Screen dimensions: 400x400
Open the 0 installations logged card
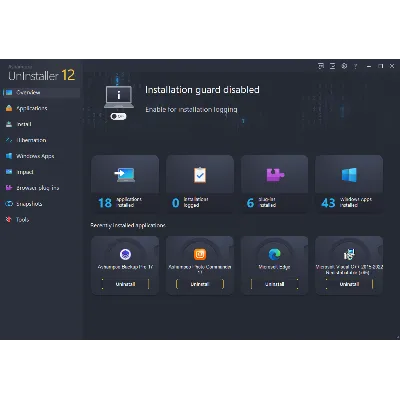tap(200, 184)
